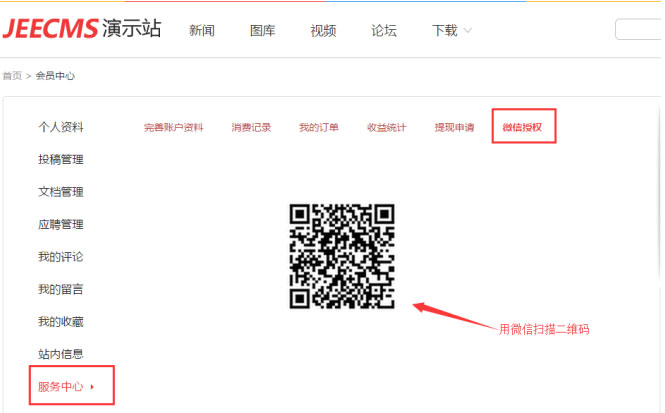Image resolution: width=665 pixels, height=413 pixels.
Task: Go to the 视频 section
Action: click(x=323, y=31)
